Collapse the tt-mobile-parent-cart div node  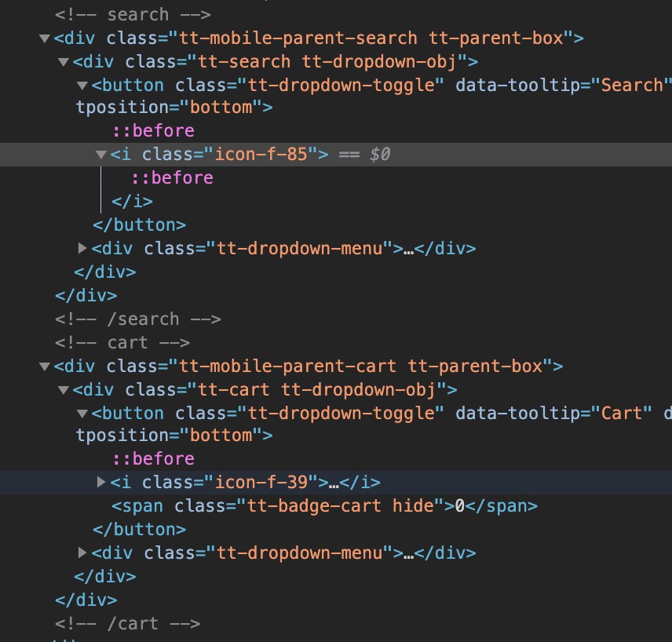click(44, 367)
